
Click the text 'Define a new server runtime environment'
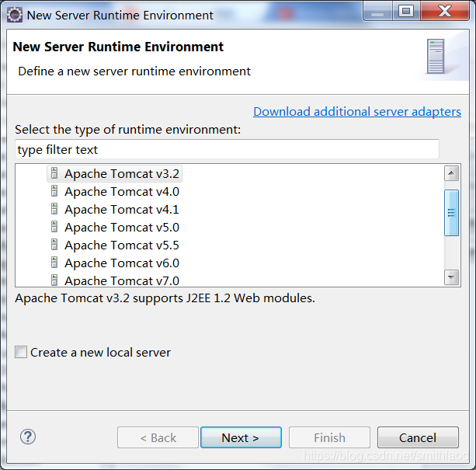pyautogui.click(x=134, y=71)
